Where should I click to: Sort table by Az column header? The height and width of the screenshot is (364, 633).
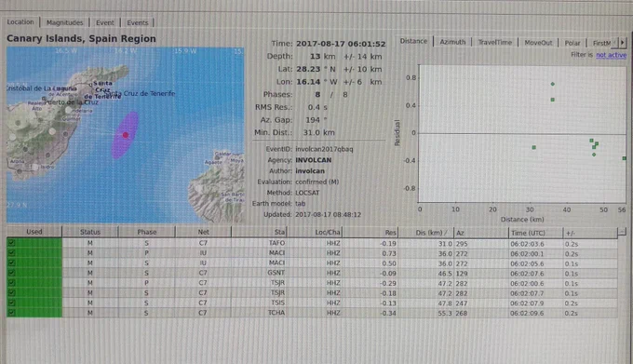(481, 233)
